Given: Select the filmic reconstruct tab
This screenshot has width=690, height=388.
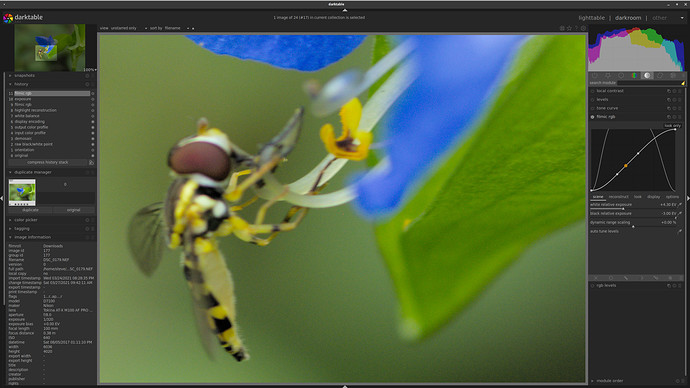Looking at the screenshot, I should pyautogui.click(x=618, y=197).
